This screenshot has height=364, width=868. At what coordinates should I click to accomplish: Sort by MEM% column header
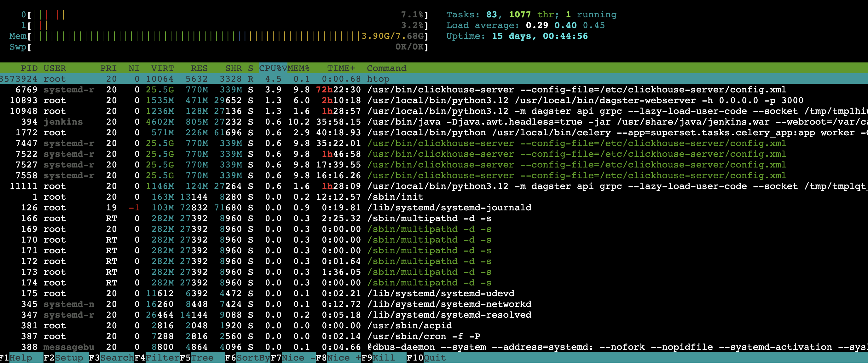click(298, 68)
